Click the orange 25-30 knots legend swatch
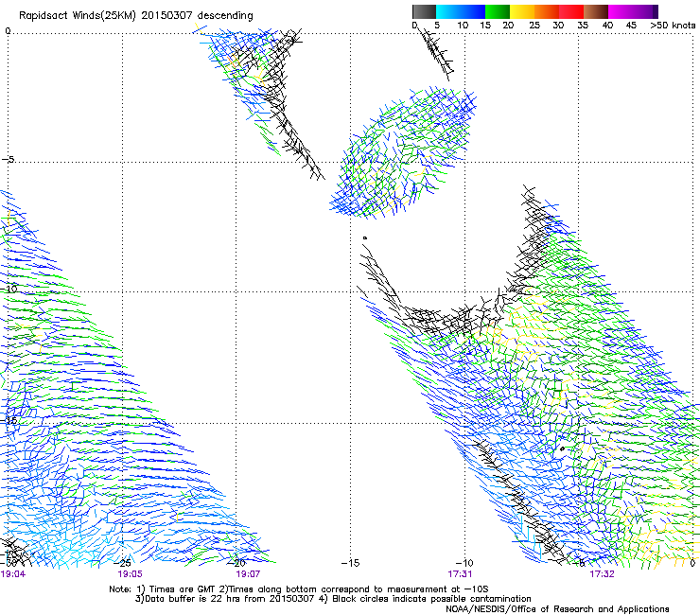Image resolution: width=700 pixels, height=615 pixels. (x=547, y=11)
